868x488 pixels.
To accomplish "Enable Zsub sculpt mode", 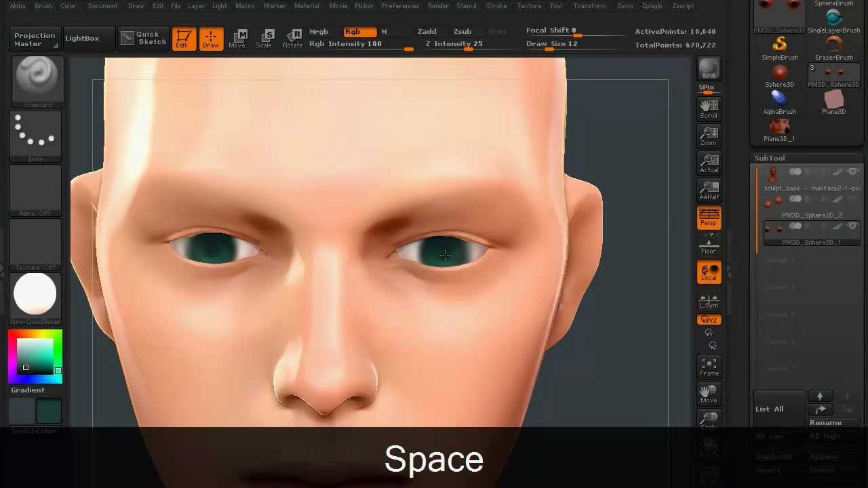I will (462, 32).
